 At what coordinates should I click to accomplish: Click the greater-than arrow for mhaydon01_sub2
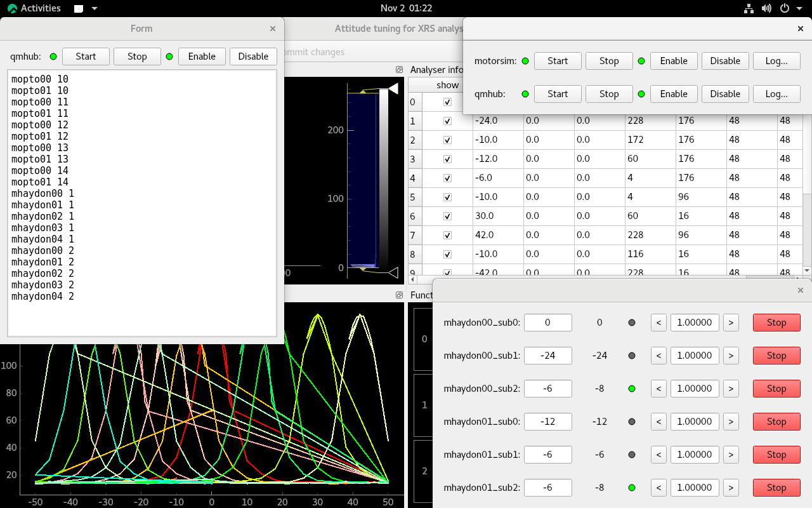[x=731, y=488]
